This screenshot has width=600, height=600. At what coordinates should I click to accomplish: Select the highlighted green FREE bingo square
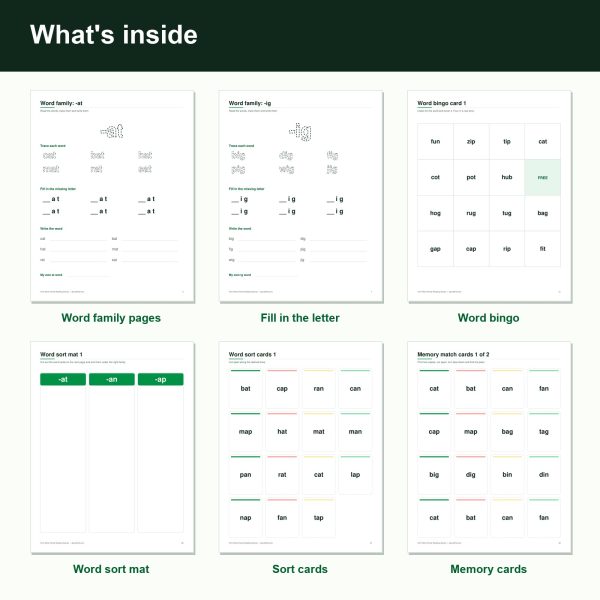pos(543,178)
